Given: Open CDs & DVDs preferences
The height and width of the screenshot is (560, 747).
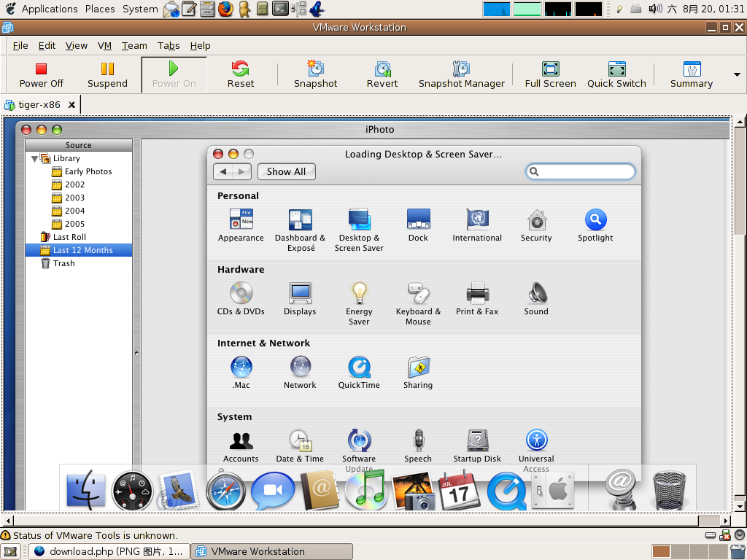Looking at the screenshot, I should coord(241,299).
